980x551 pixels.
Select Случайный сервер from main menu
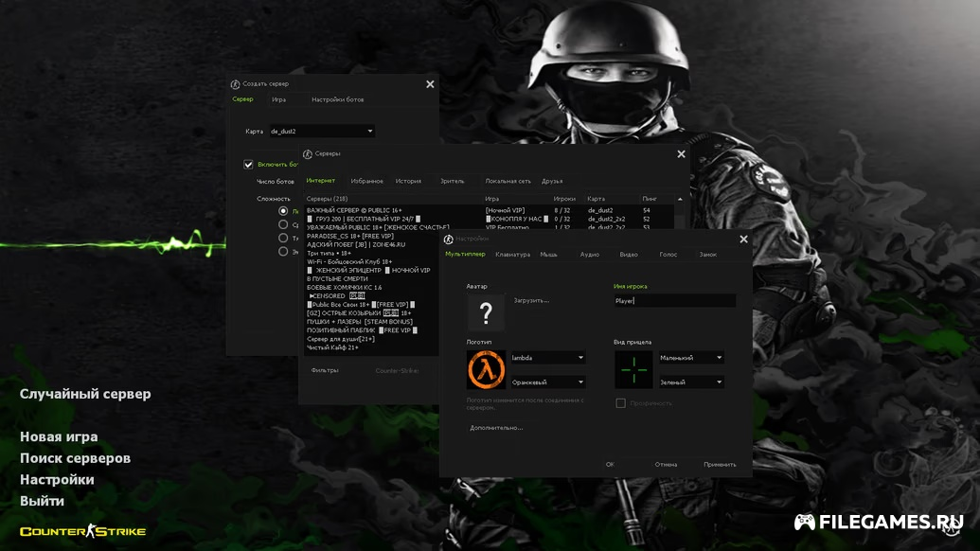pyautogui.click(x=85, y=394)
